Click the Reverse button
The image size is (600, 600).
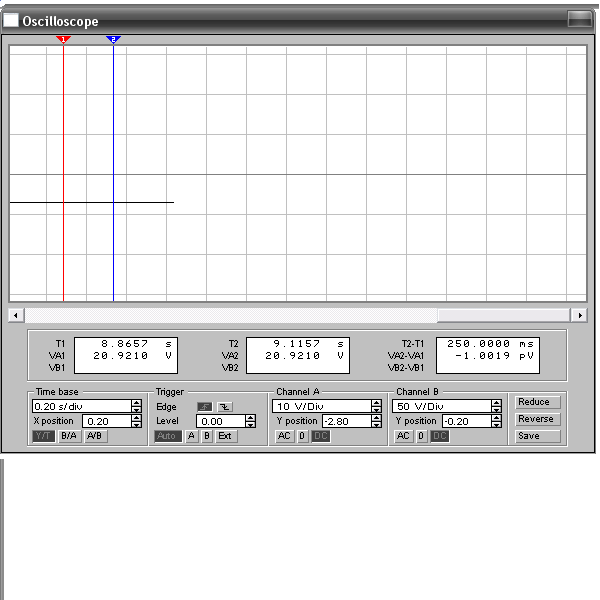pyautogui.click(x=538, y=419)
